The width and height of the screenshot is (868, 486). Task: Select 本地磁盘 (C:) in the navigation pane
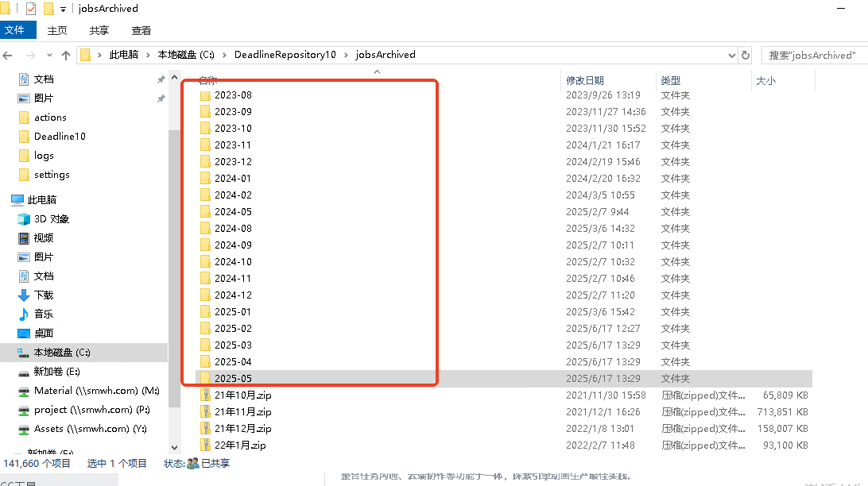point(61,353)
